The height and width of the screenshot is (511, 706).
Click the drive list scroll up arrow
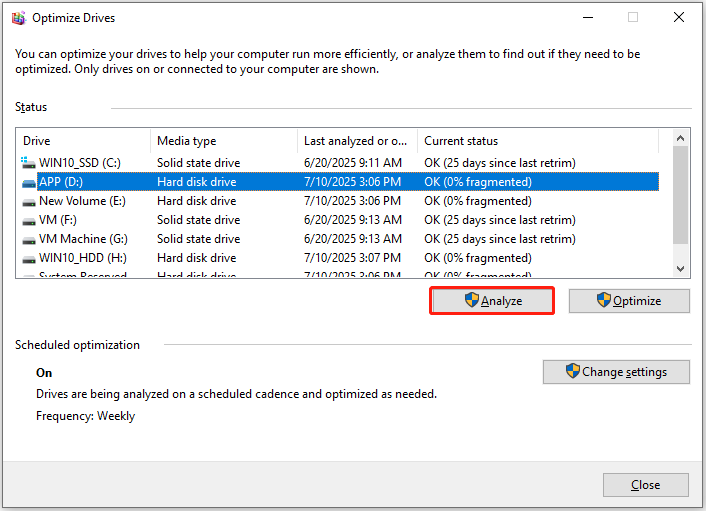tap(680, 138)
